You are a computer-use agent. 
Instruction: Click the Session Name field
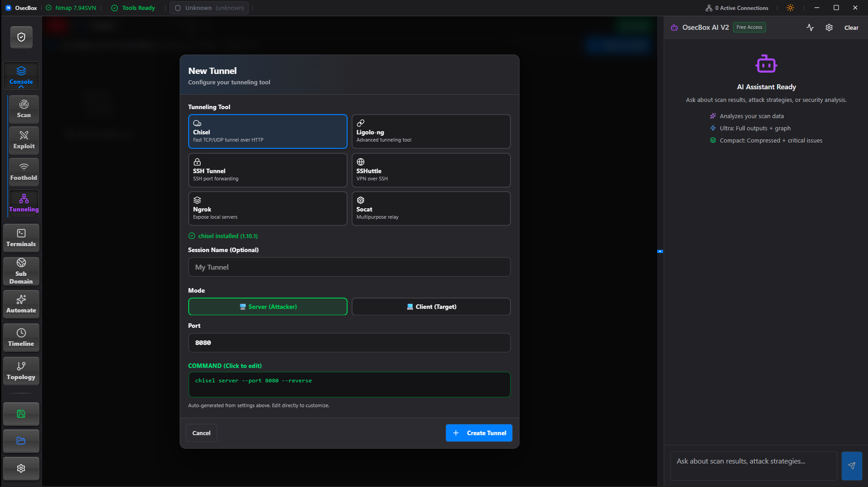click(x=349, y=267)
